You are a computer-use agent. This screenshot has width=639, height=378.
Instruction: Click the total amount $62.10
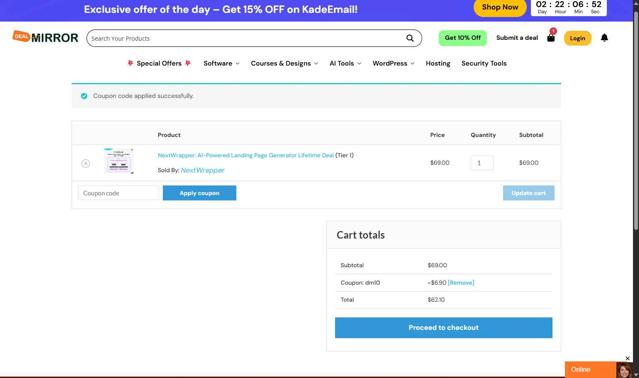pyautogui.click(x=436, y=299)
